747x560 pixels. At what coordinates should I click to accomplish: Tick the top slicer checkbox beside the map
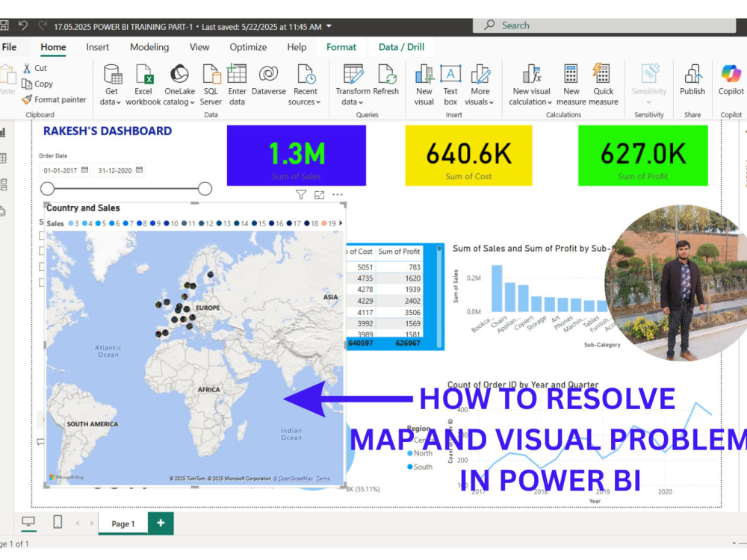[41, 236]
